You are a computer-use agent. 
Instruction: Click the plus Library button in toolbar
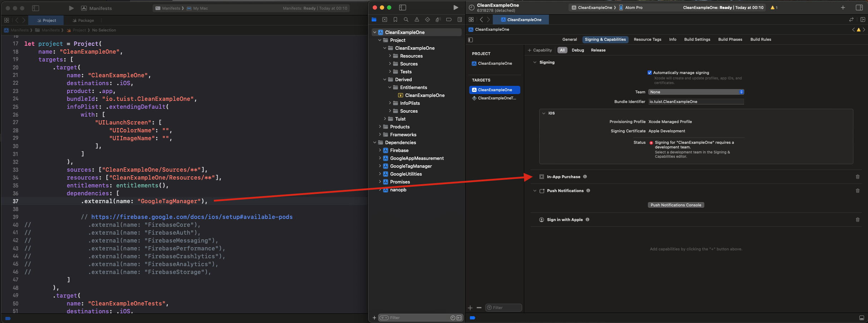point(843,8)
